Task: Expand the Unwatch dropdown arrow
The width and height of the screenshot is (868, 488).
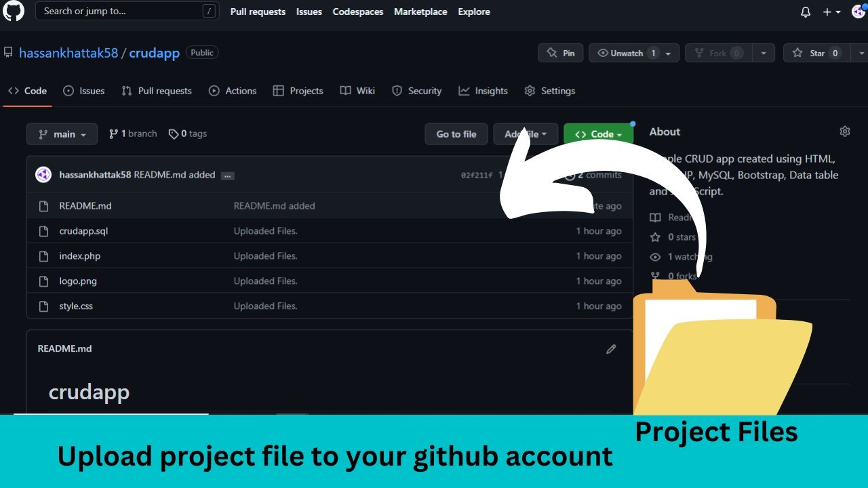Action: pos(669,54)
